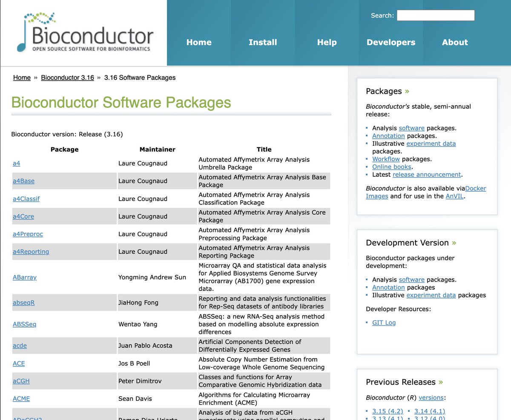Open the aCGH package link

click(21, 381)
